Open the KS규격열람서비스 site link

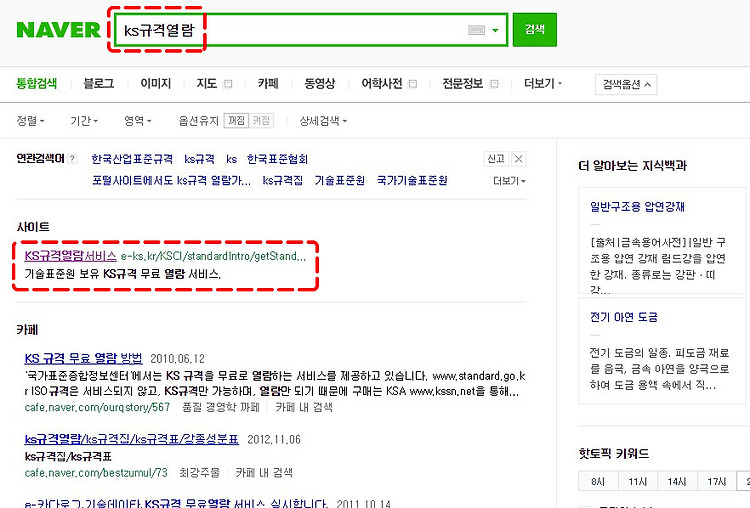click(71, 256)
